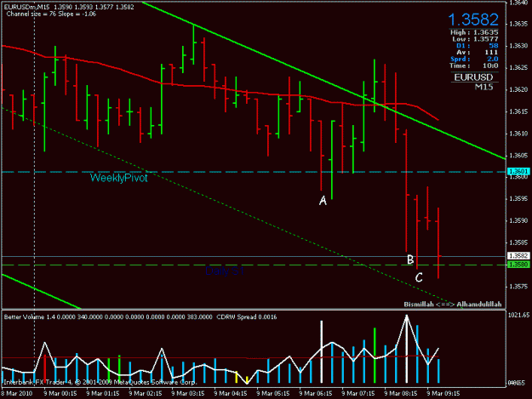Image resolution: width=532 pixels, height=399 pixels.
Task: Select the 'High : 1.3635' info line
Action: click(x=474, y=32)
